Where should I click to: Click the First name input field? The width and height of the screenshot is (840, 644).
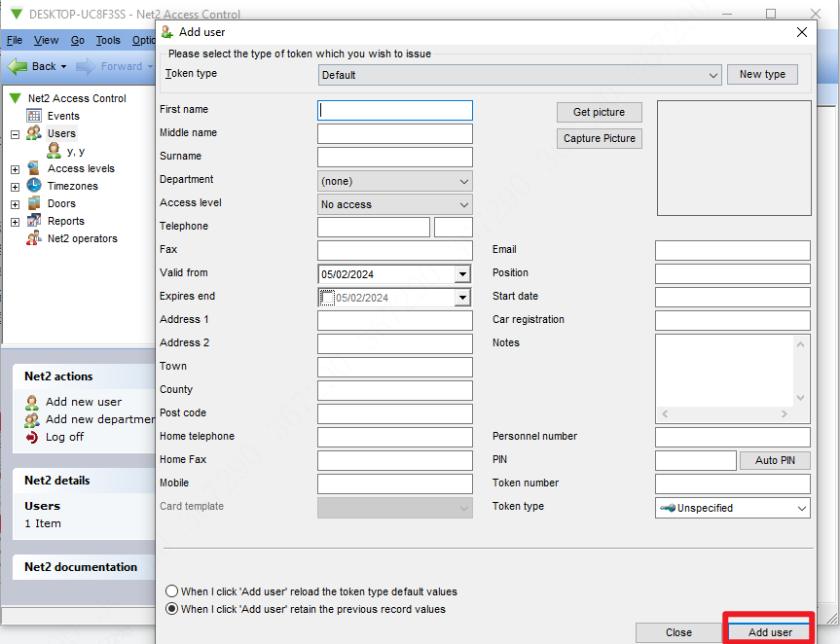pos(395,111)
